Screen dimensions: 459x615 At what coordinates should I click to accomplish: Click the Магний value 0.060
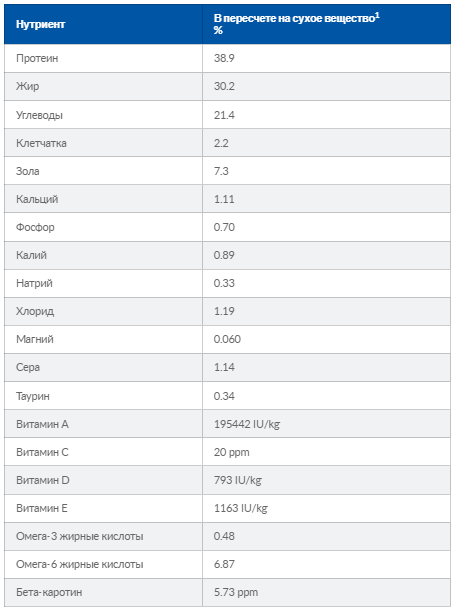pyautogui.click(x=227, y=339)
